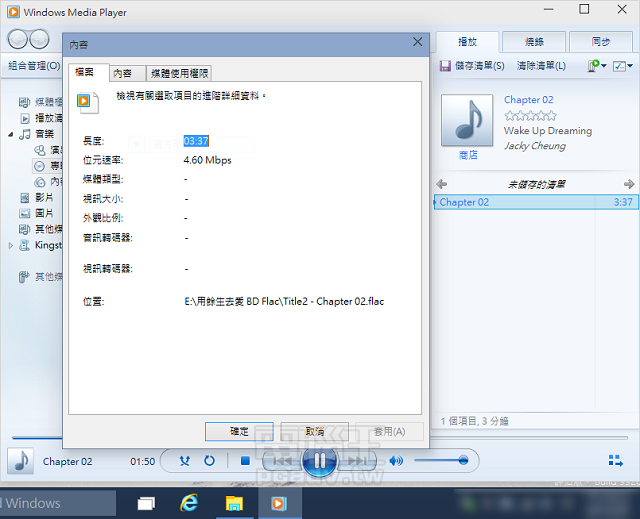Screen dimensions: 640x519
Task: Collapse the Music tree node
Action: [11, 134]
